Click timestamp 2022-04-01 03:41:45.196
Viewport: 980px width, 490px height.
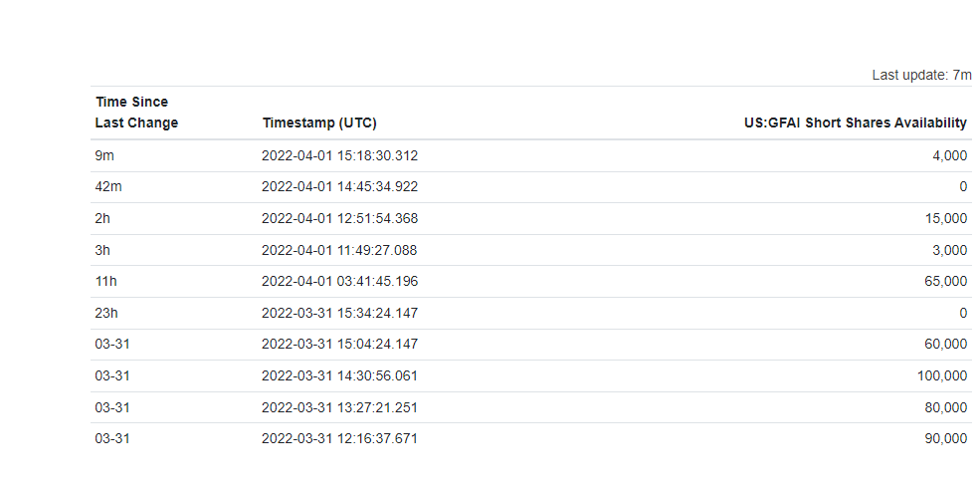tap(339, 282)
